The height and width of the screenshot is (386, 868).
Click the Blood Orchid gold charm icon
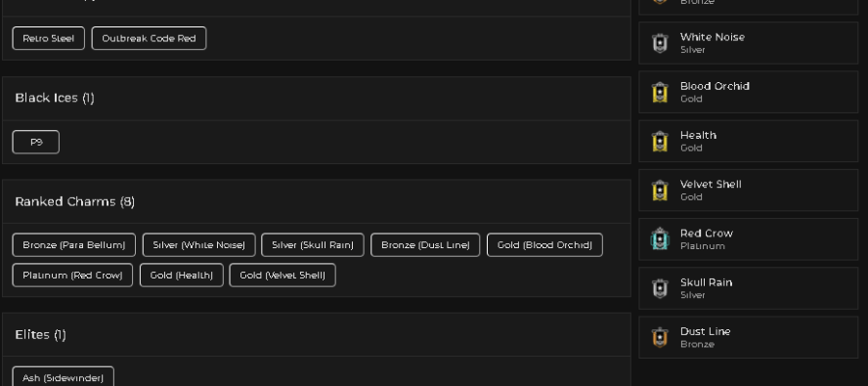click(660, 93)
